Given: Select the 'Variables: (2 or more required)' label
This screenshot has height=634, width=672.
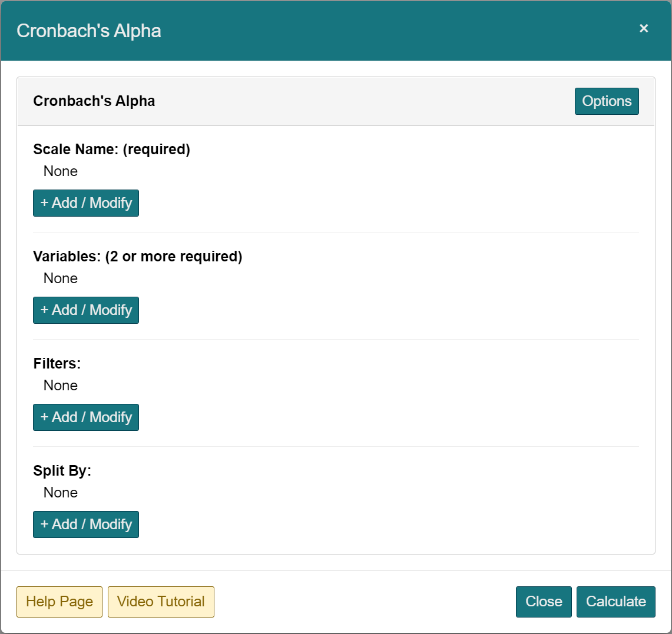Looking at the screenshot, I should click(138, 257).
